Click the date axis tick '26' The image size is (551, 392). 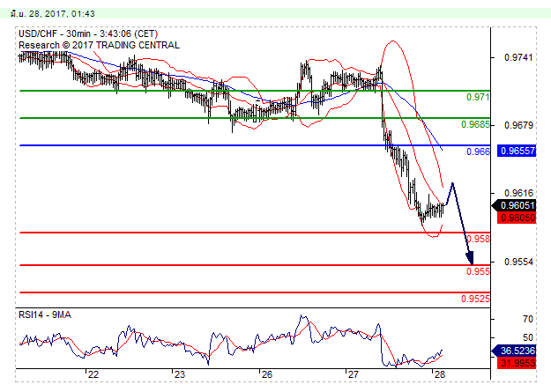pos(267,374)
